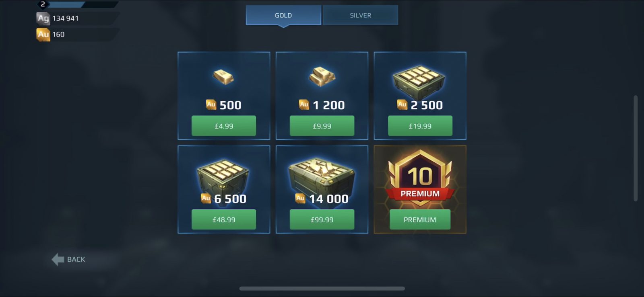
Task: Switch to the Silver tab
Action: tap(360, 15)
